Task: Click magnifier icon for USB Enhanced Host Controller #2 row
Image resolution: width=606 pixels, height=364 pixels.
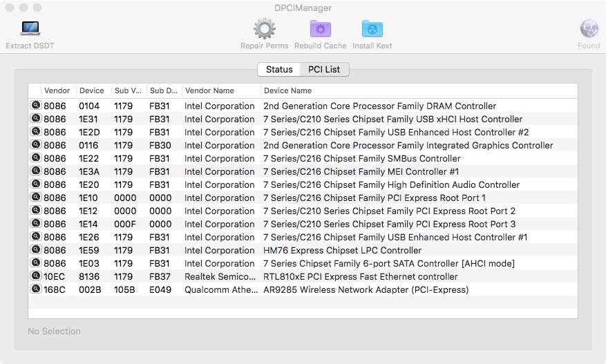Action: (35, 131)
